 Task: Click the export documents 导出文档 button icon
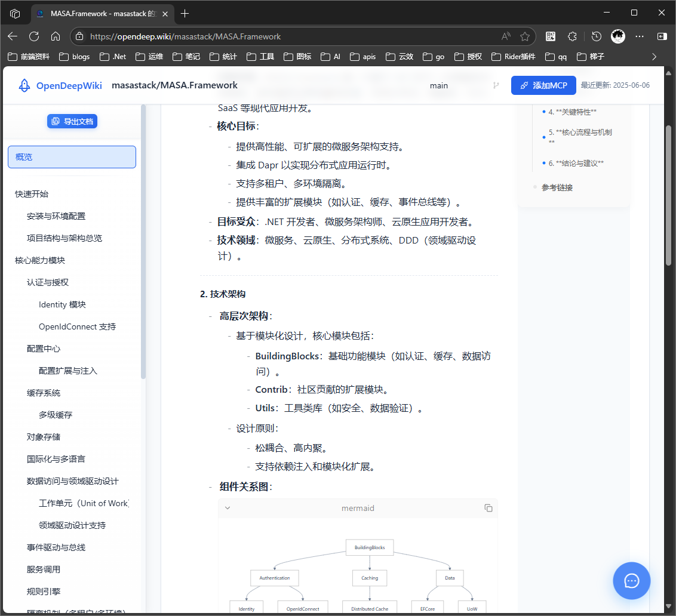(56, 121)
